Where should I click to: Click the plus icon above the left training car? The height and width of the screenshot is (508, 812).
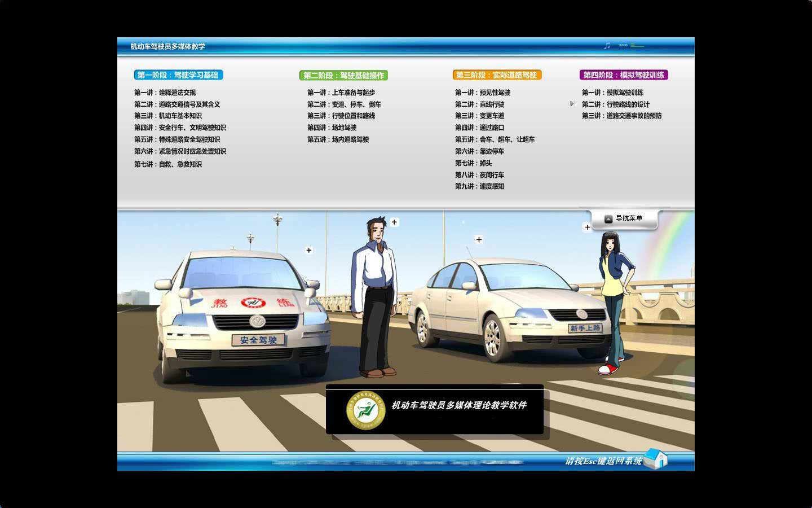click(309, 250)
